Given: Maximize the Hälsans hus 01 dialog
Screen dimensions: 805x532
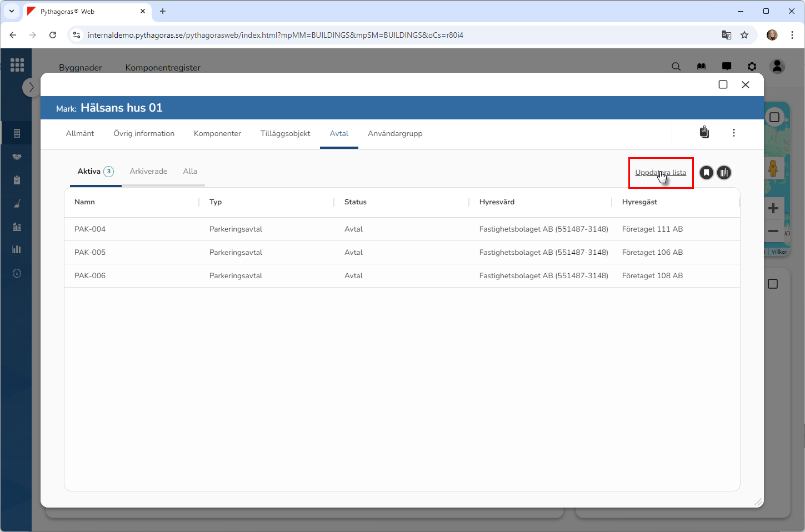Looking at the screenshot, I should click(x=723, y=84).
